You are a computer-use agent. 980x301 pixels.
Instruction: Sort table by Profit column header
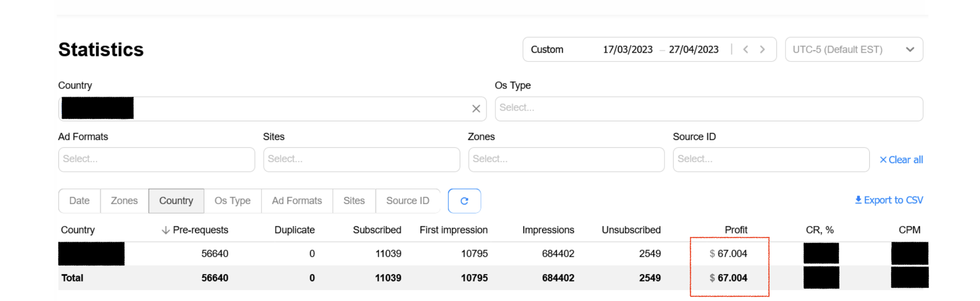coord(736,230)
